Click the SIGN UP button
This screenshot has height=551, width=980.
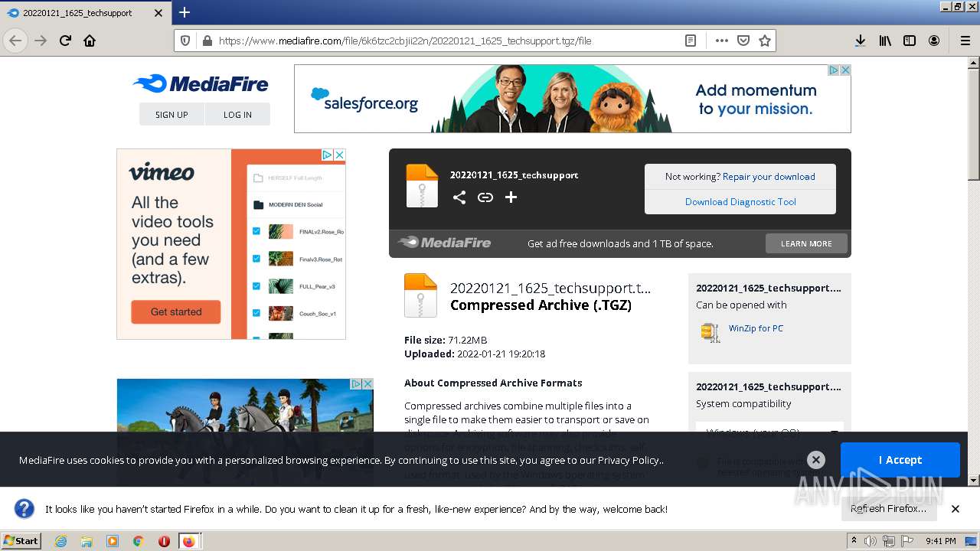point(171,114)
